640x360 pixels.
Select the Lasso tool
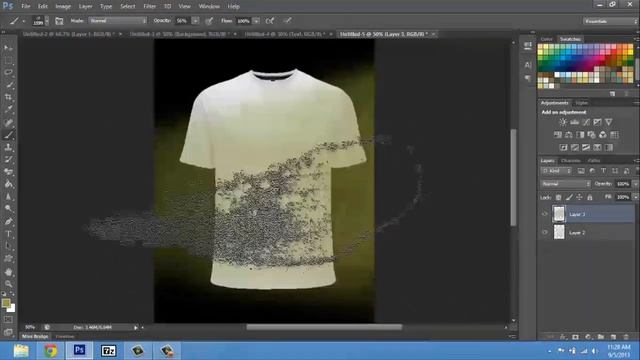click(x=8, y=73)
